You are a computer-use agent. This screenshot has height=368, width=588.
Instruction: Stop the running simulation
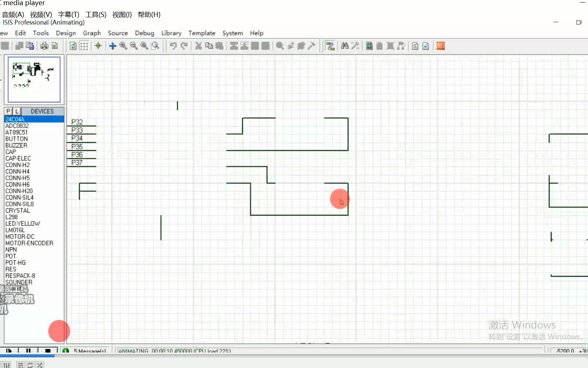tap(48, 351)
